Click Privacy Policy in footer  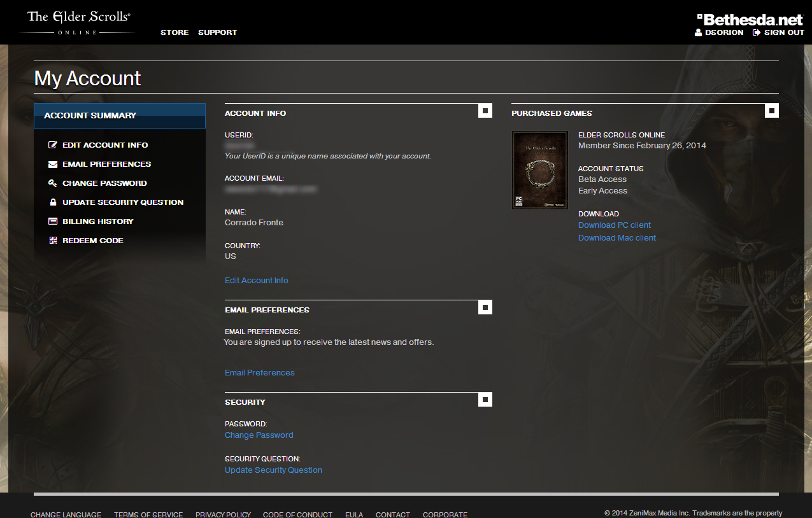tap(223, 515)
